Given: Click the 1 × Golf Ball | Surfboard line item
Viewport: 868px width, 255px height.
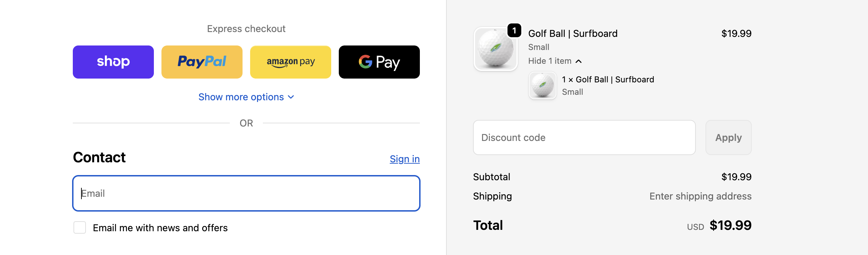Looking at the screenshot, I should (608, 80).
